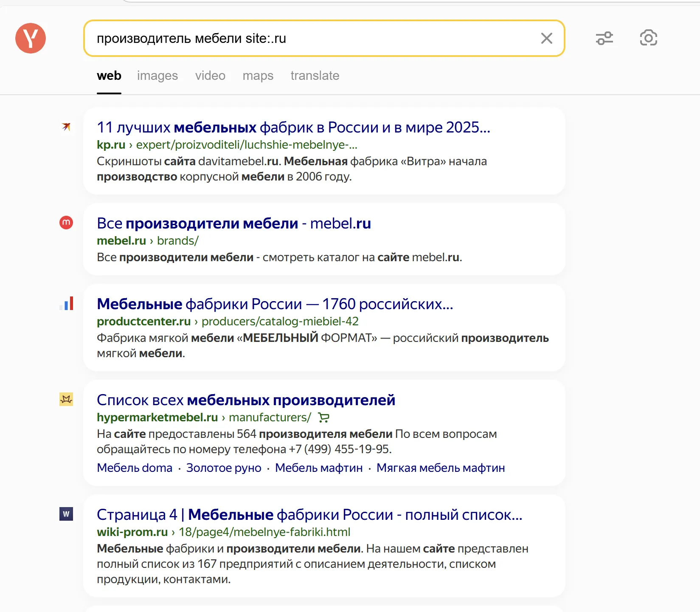This screenshot has width=700, height=612.
Task: Click the expert/proizvoditeli path link
Action: 247,145
